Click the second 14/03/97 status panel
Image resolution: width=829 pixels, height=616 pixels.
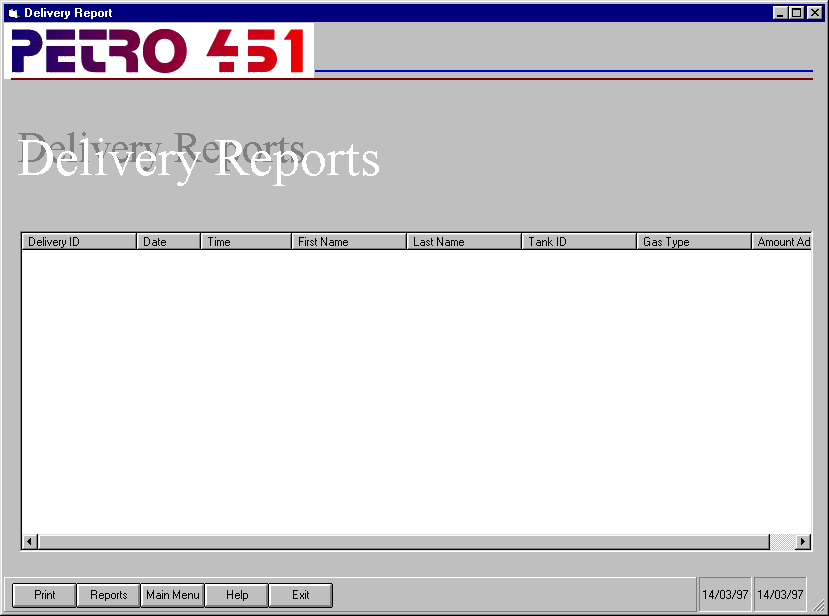(780, 595)
